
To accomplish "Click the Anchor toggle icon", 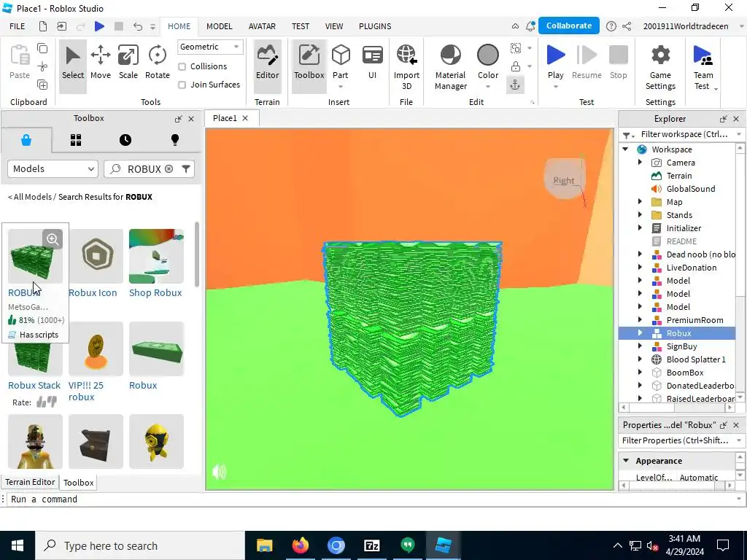I will click(x=516, y=85).
